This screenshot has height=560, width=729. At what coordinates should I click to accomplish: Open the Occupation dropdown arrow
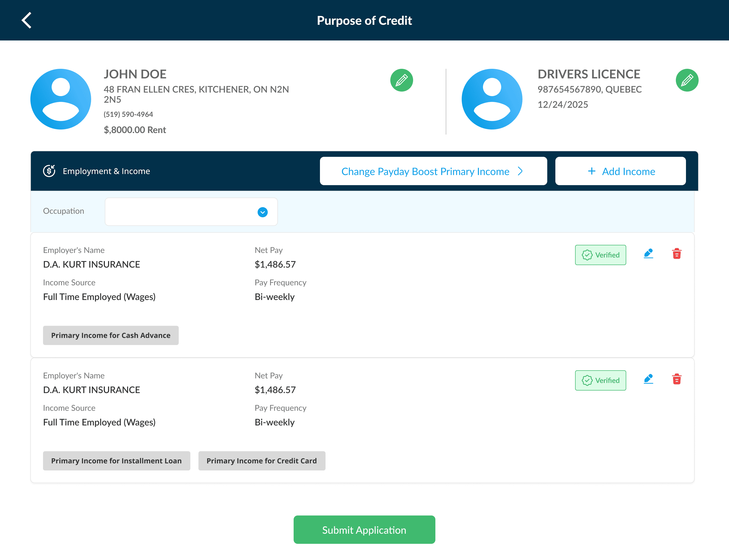(x=262, y=212)
